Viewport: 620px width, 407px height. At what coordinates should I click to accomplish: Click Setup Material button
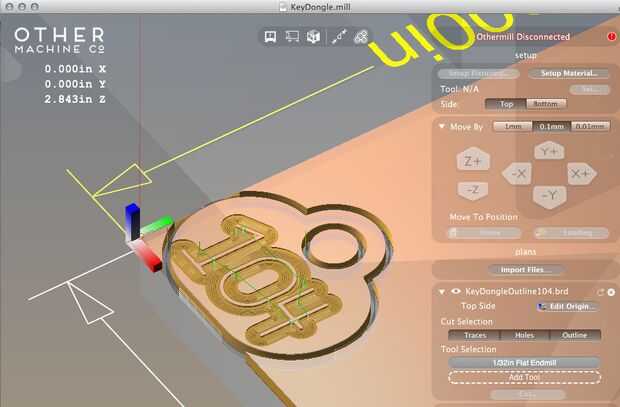click(569, 73)
